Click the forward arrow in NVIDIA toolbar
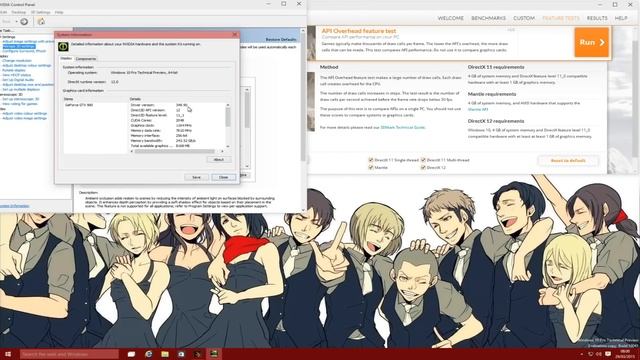 coord(24,22)
